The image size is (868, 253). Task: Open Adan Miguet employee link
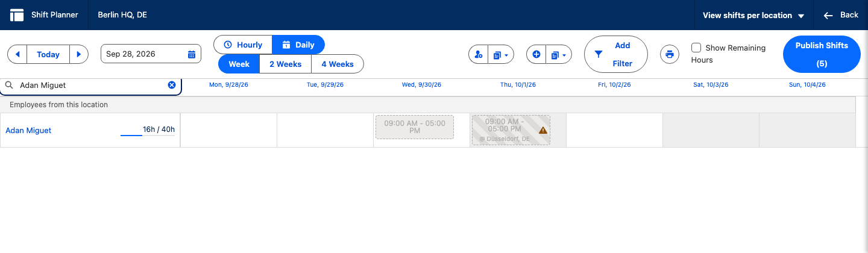click(28, 130)
